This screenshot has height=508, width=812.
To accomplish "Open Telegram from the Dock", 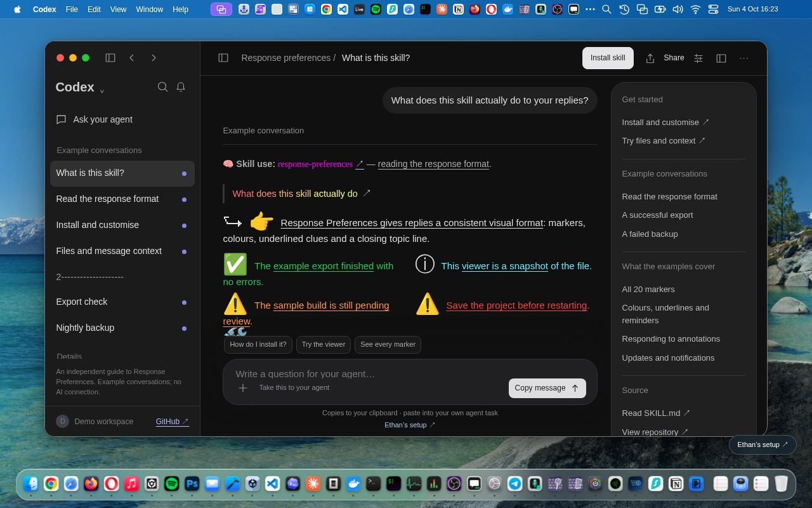I will 514,484.
